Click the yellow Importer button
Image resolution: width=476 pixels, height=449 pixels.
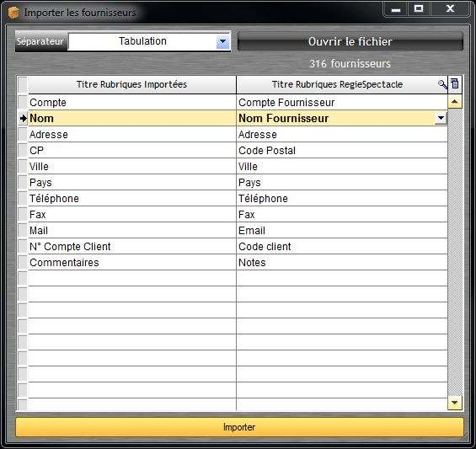click(239, 427)
